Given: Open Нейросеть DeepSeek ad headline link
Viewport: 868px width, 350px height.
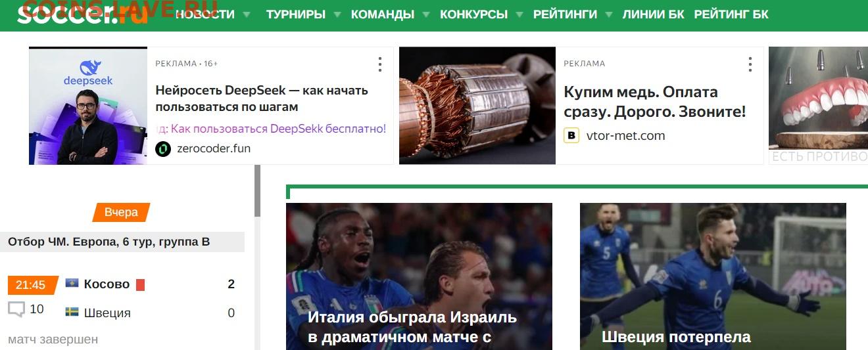Looking at the screenshot, I should pyautogui.click(x=262, y=98).
